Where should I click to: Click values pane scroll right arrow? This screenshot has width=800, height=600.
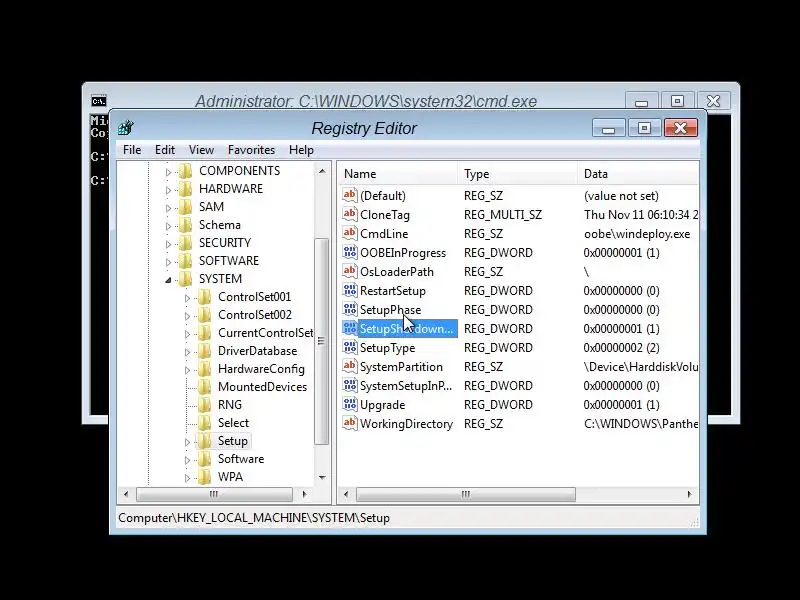(x=690, y=494)
